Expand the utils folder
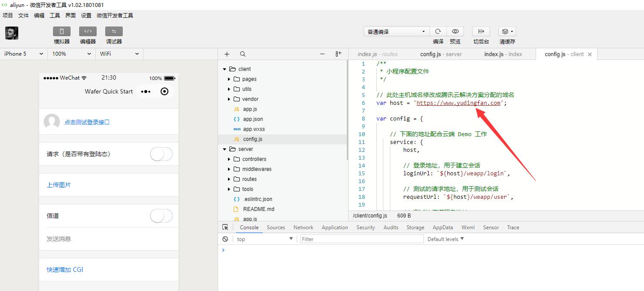This screenshot has height=291, width=644. tap(229, 89)
